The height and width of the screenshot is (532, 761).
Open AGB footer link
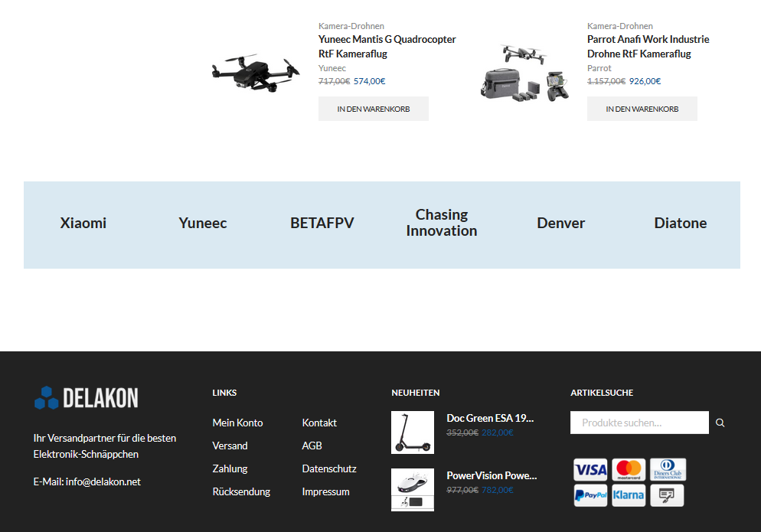pos(312,446)
